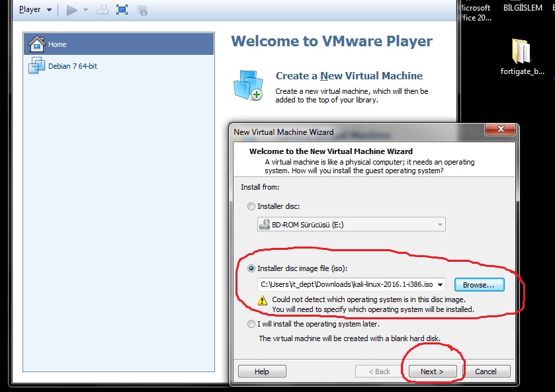Select Home in the library
Image resolution: width=555 pixels, height=392 pixels.
[x=119, y=44]
